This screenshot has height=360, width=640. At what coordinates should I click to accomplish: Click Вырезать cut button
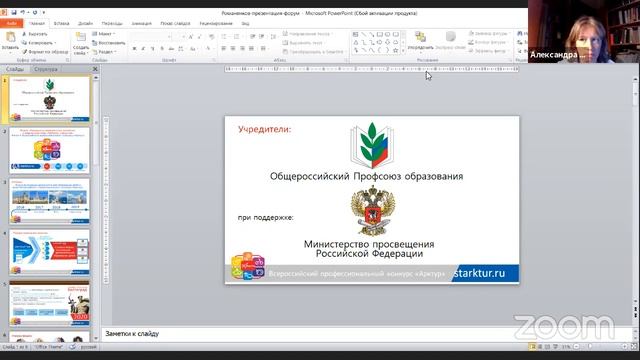tap(34, 34)
